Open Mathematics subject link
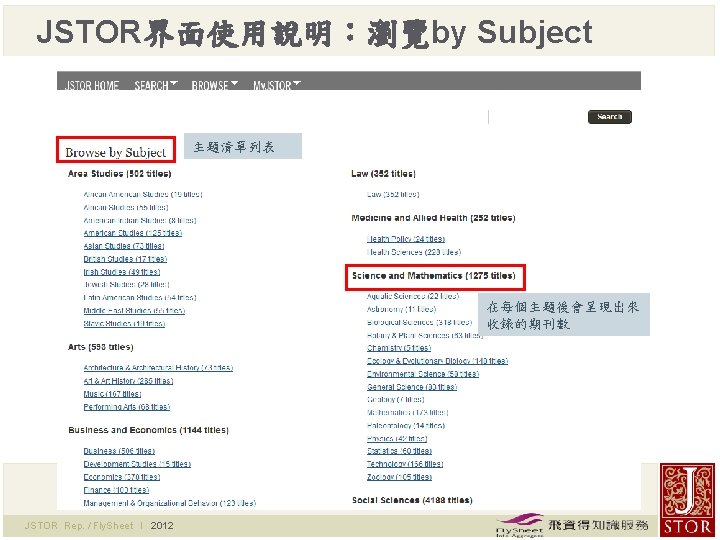 coord(407,412)
